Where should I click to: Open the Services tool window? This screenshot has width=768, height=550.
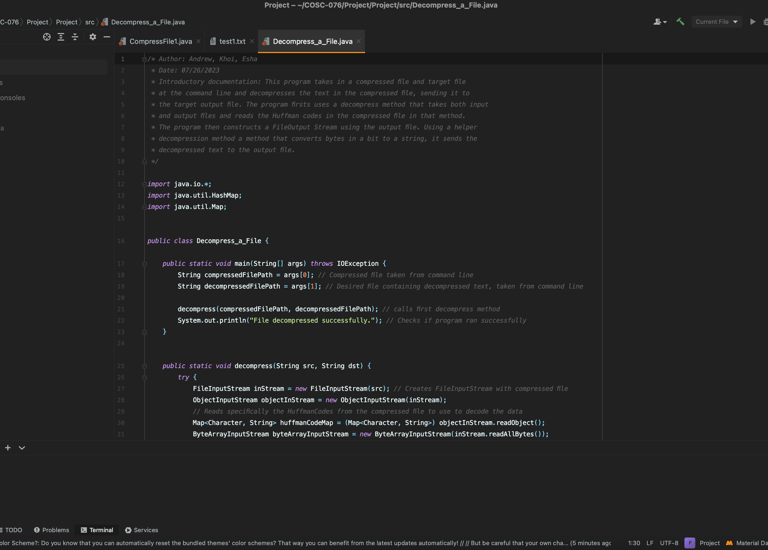click(x=142, y=530)
